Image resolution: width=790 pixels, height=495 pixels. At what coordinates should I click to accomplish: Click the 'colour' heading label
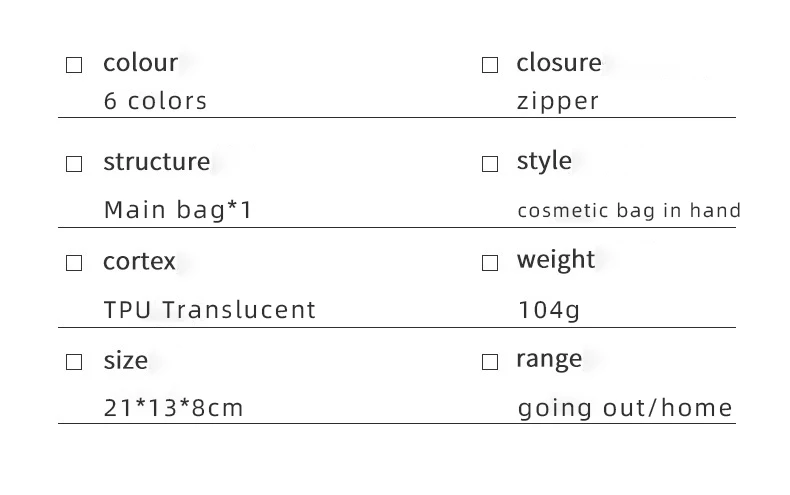click(141, 63)
